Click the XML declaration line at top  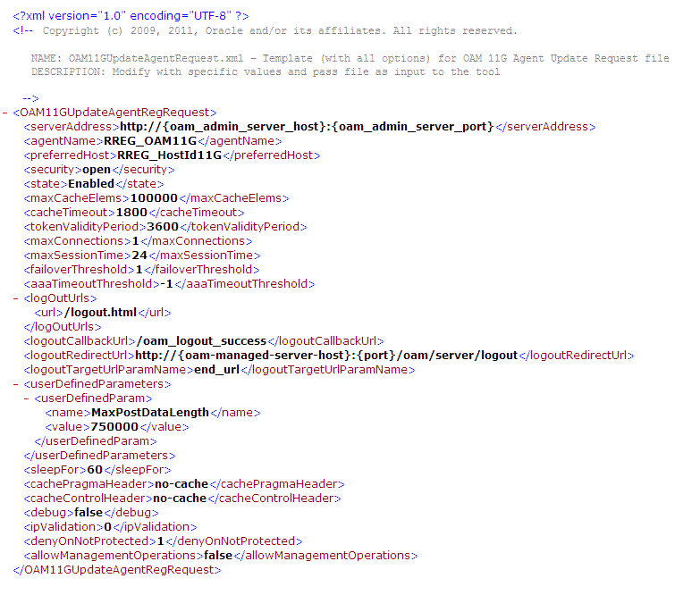point(131,16)
